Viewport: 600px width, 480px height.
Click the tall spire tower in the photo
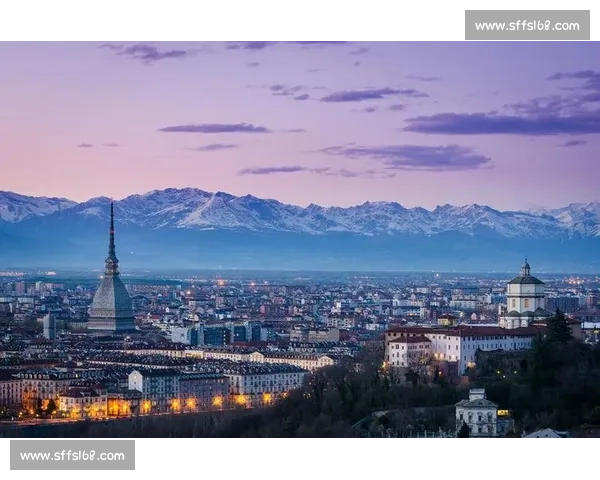click(x=111, y=266)
